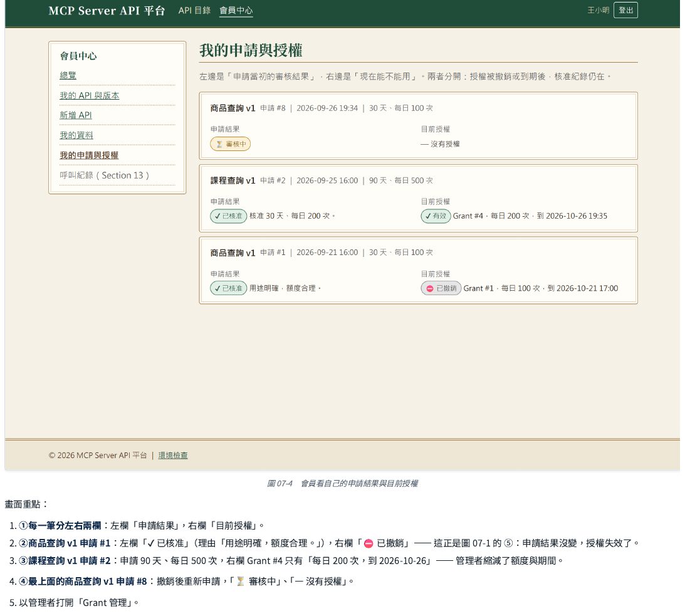Screen dimensions: 685x616
Task: Open 我的 API 與版本 sidebar link
Action: point(89,95)
